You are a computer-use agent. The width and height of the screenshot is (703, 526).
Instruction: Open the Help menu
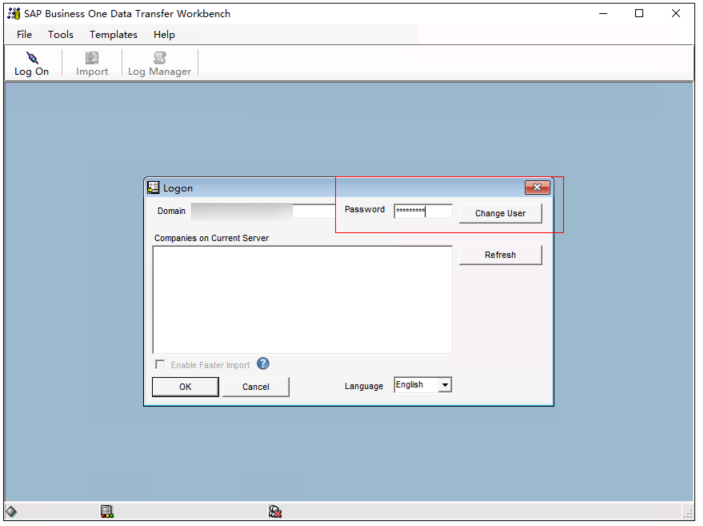pos(164,35)
